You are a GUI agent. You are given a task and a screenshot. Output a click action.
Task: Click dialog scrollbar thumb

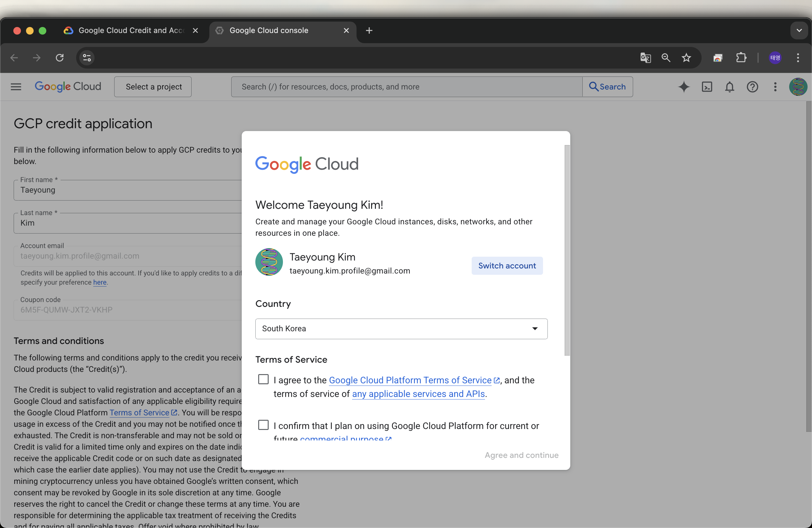[x=567, y=250]
